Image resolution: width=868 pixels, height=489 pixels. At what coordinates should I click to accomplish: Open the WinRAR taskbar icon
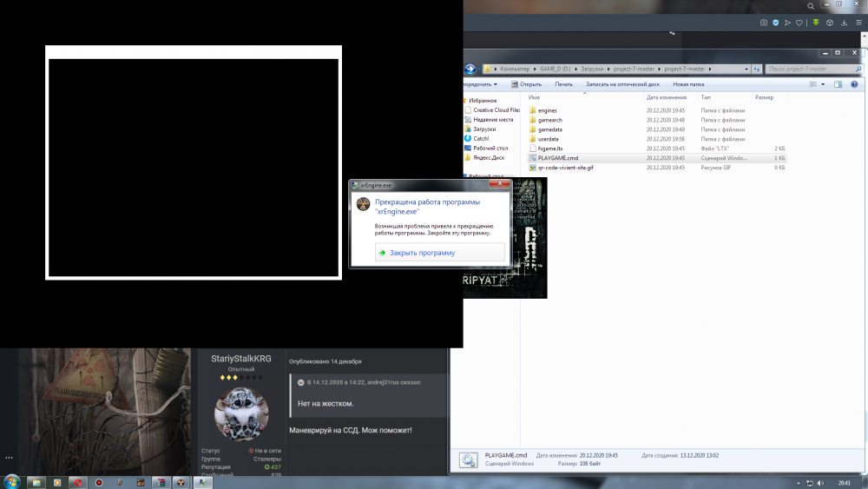(x=161, y=482)
